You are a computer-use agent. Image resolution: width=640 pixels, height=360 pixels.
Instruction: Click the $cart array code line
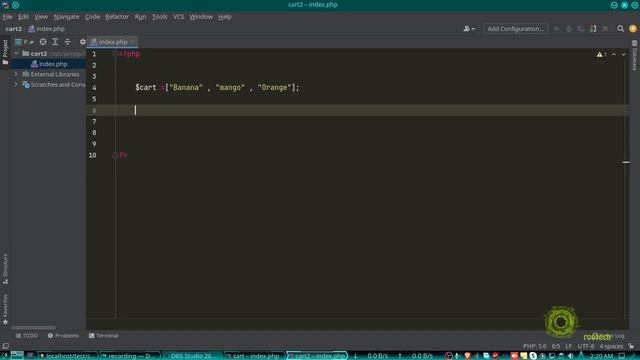coord(217,87)
